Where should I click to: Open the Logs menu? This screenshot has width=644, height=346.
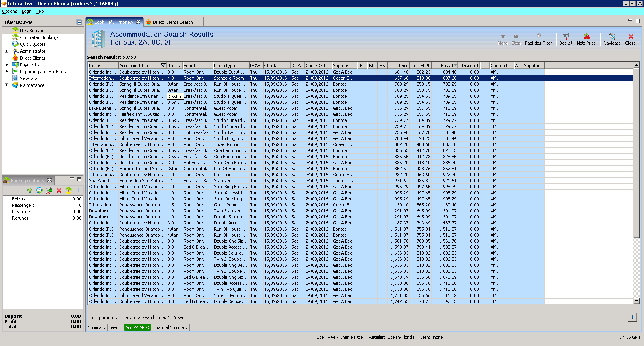(x=26, y=12)
